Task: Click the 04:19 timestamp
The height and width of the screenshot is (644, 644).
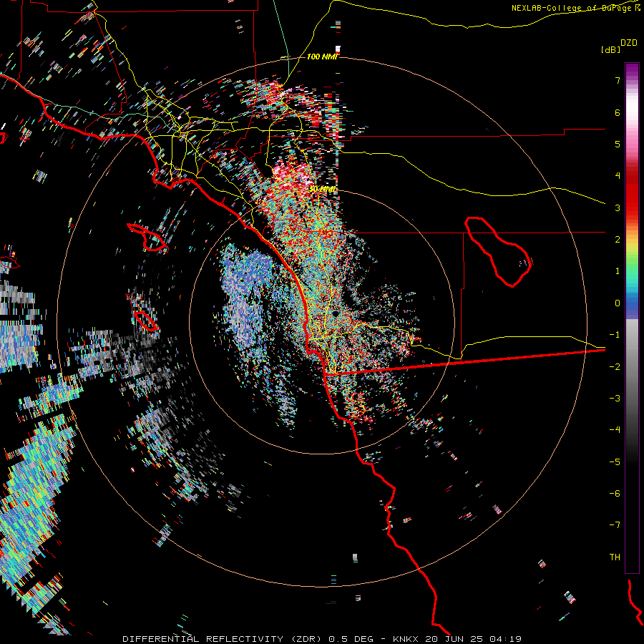Action: tap(506, 639)
